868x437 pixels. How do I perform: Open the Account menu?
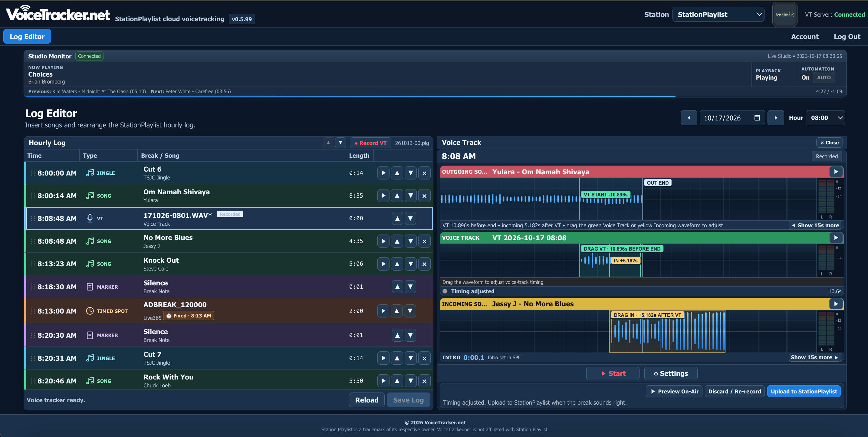[805, 36]
